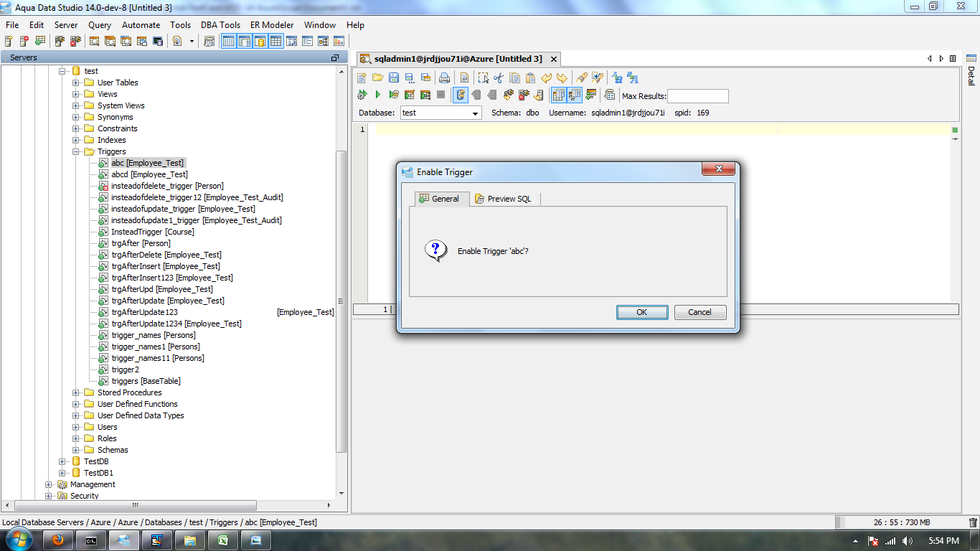
Task: Click the Connect plug icon in query toolbar
Action: [x=508, y=95]
